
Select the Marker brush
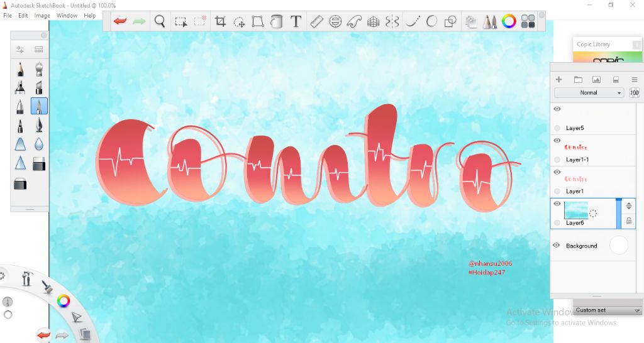click(20, 87)
